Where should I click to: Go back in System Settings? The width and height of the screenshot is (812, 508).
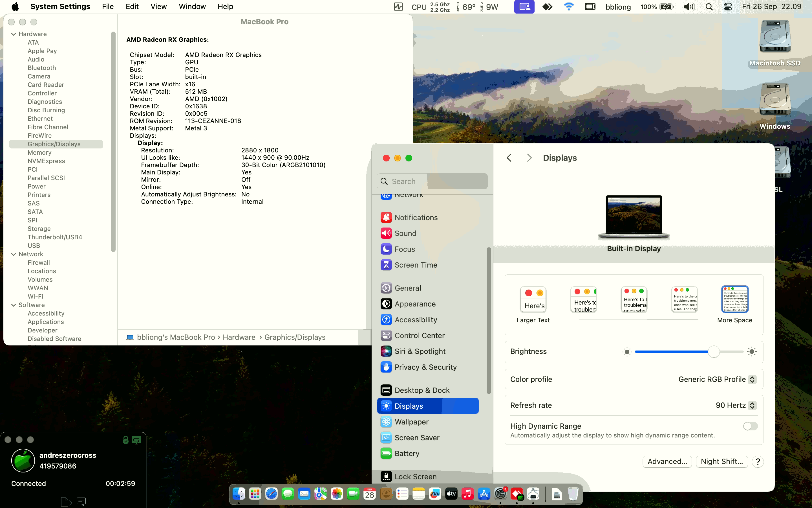tap(509, 158)
